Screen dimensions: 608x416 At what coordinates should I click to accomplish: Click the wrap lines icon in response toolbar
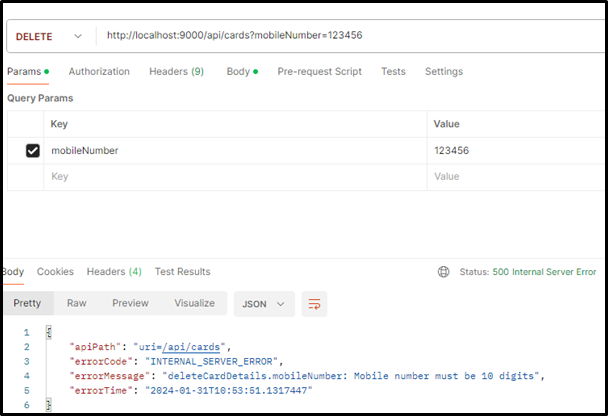pyautogui.click(x=315, y=303)
